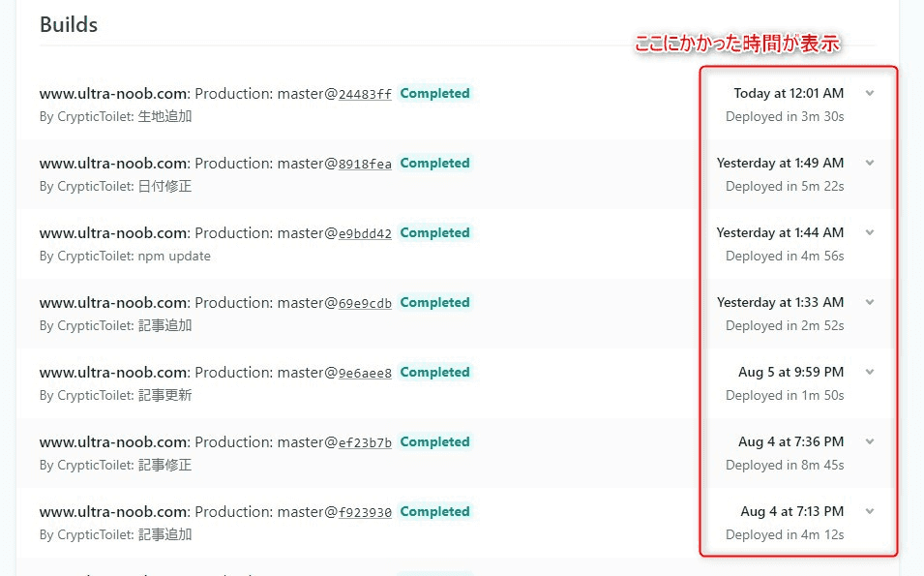The height and width of the screenshot is (576, 924).
Task: Expand the Yesterday at 1:44 AM build
Action: point(870,232)
